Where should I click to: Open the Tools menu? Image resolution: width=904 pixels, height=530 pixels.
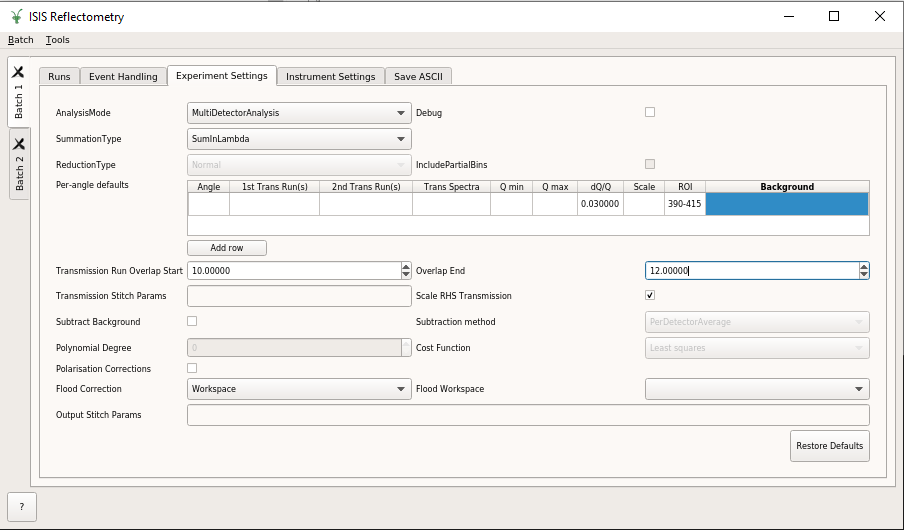[58, 40]
